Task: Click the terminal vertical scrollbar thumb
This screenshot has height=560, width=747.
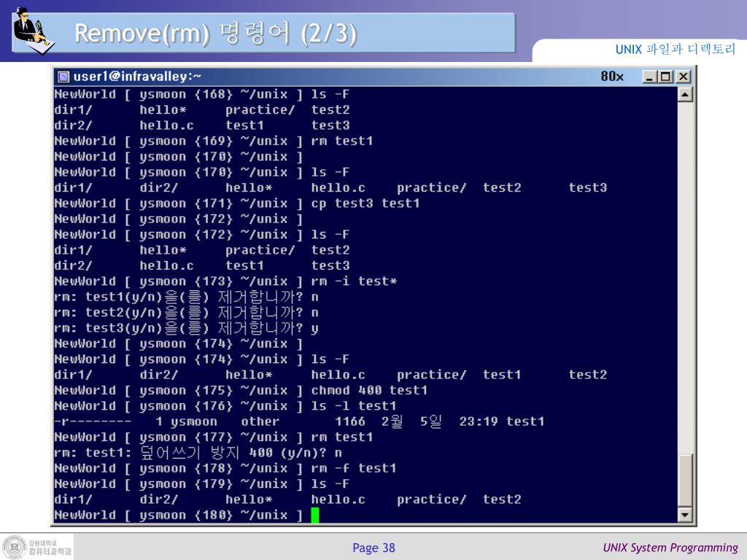Action: 684,481
